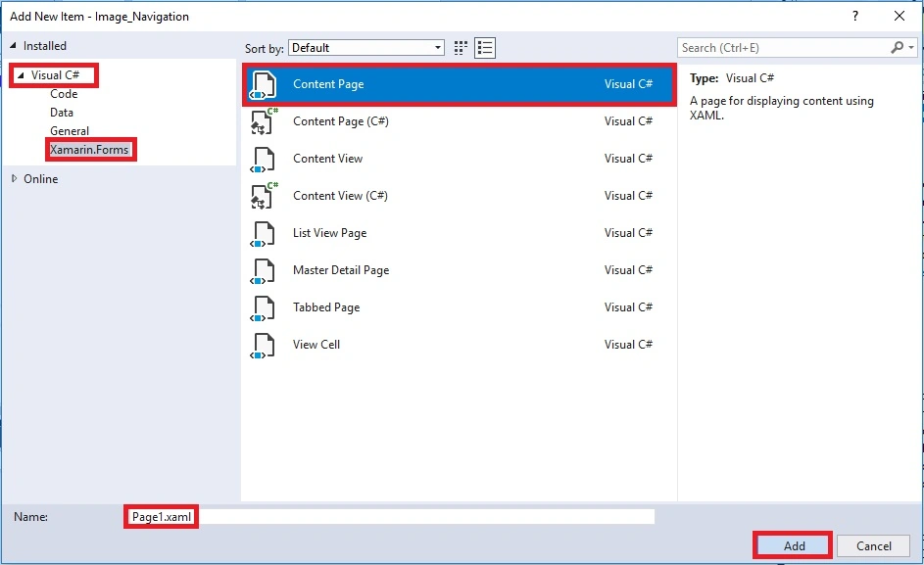Screen dimensions: 924x565
Task: Collapse the Installed section arrow
Action: coord(13,45)
